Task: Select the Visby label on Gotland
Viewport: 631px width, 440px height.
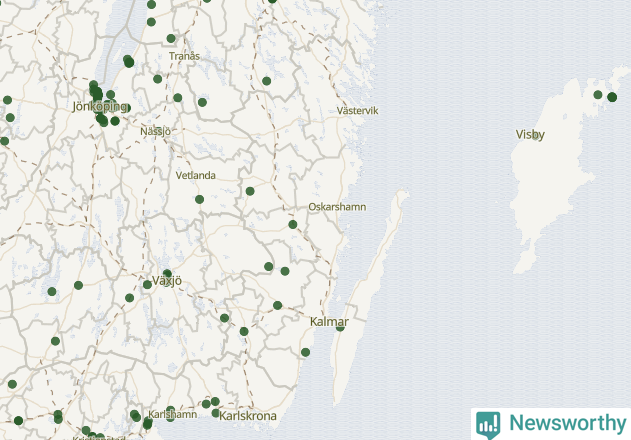Action: tap(530, 134)
